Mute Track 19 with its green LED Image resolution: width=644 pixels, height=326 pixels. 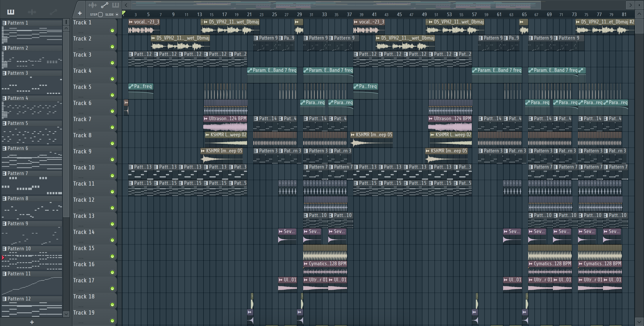click(x=112, y=320)
